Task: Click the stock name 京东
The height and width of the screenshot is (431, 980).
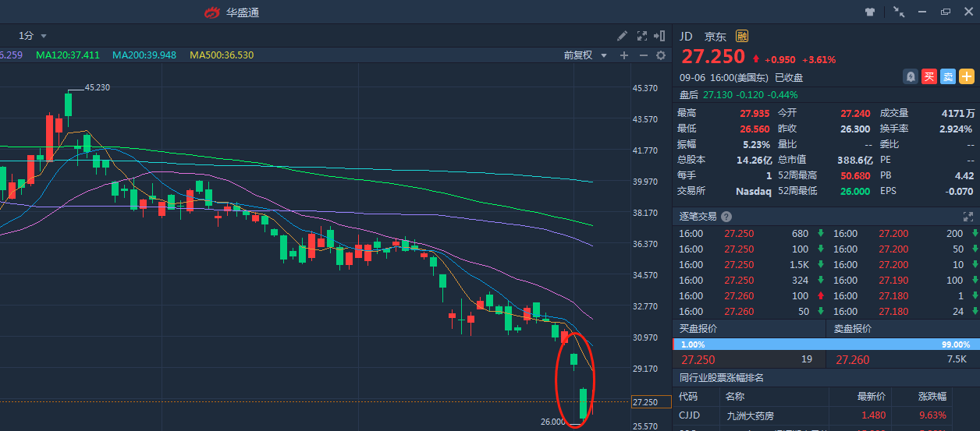Action: pyautogui.click(x=715, y=37)
